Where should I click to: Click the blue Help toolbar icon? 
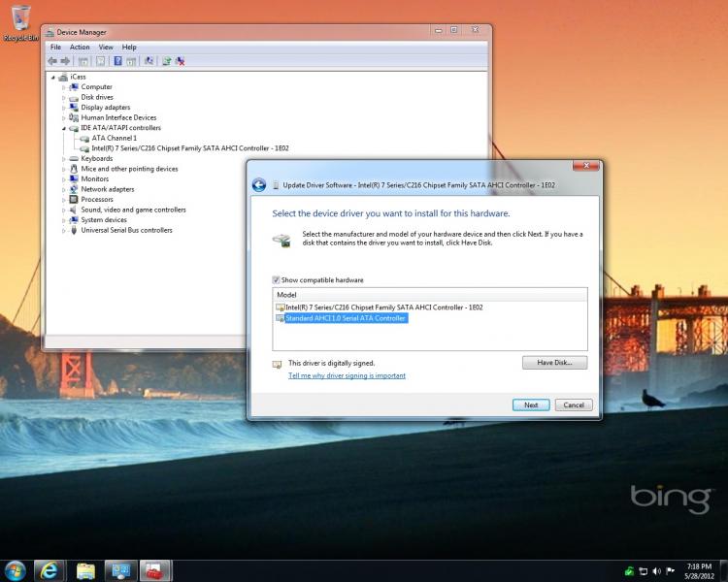117,61
